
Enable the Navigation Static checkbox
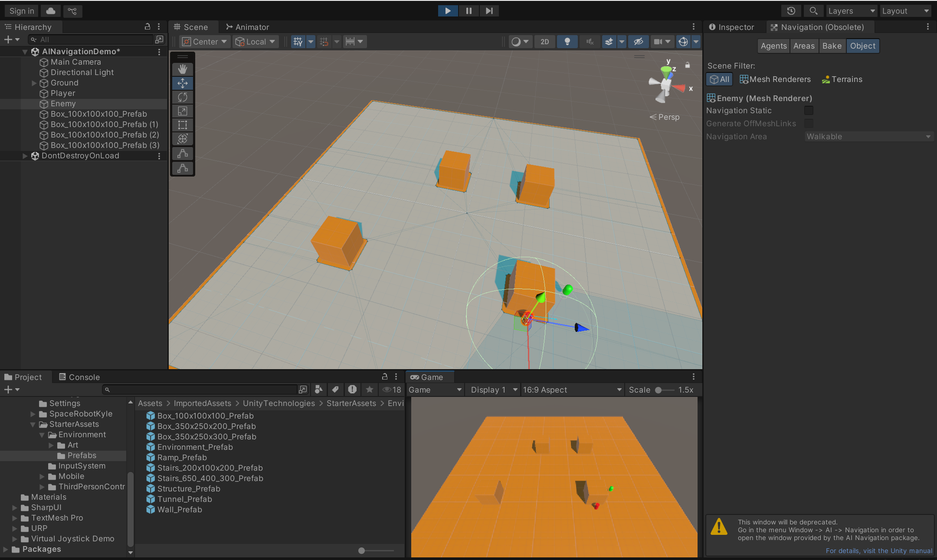point(809,111)
